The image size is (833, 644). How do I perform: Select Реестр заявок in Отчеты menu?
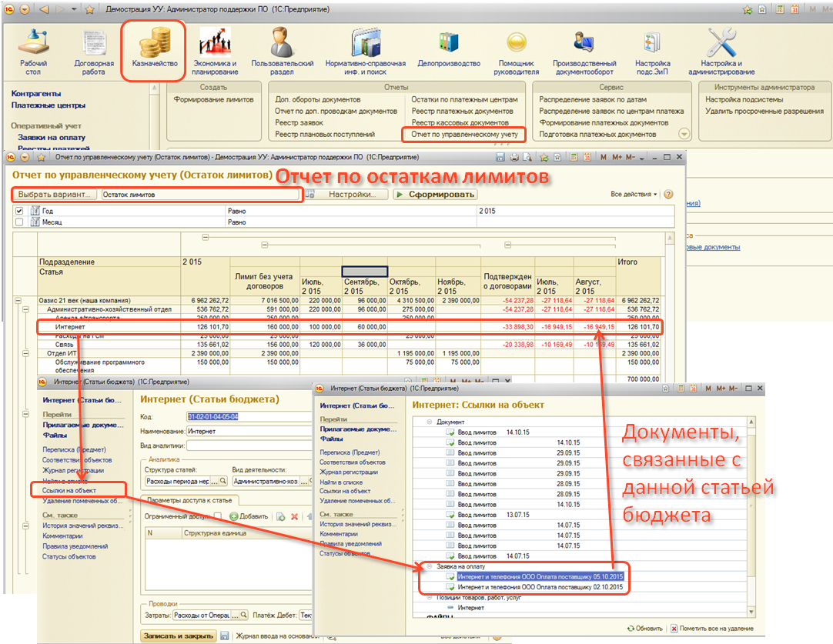click(x=299, y=122)
